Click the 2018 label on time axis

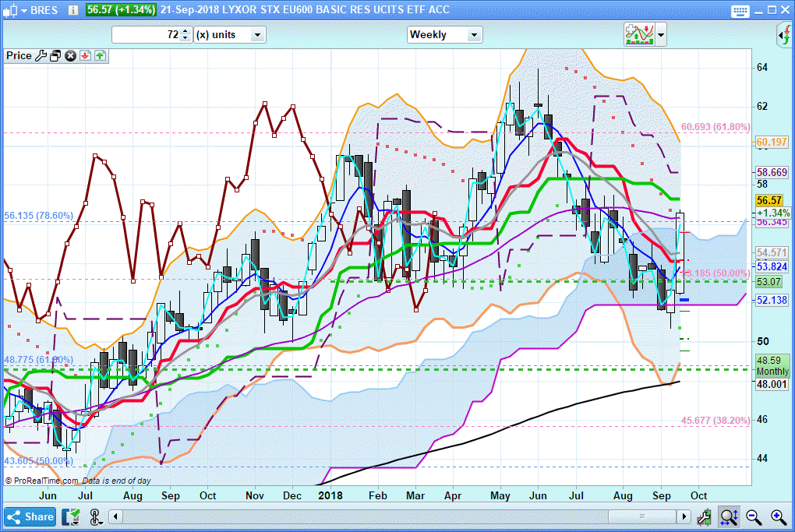330,495
